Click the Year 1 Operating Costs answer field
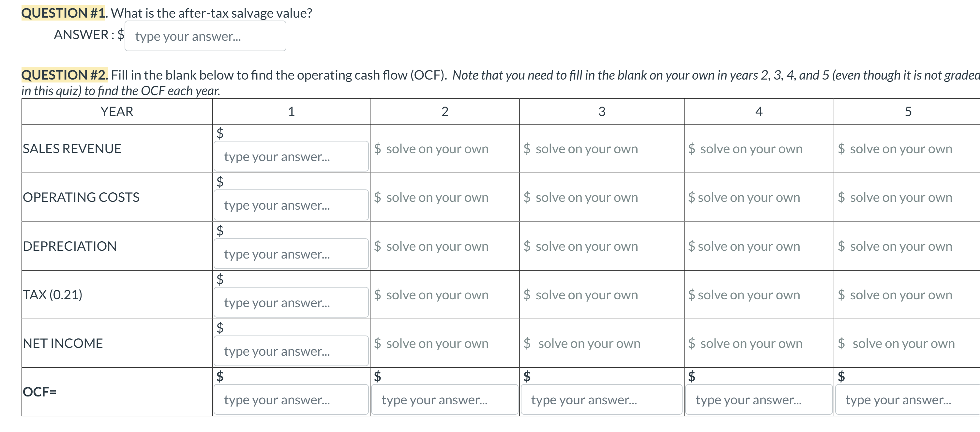This screenshot has height=432, width=980. click(x=291, y=205)
